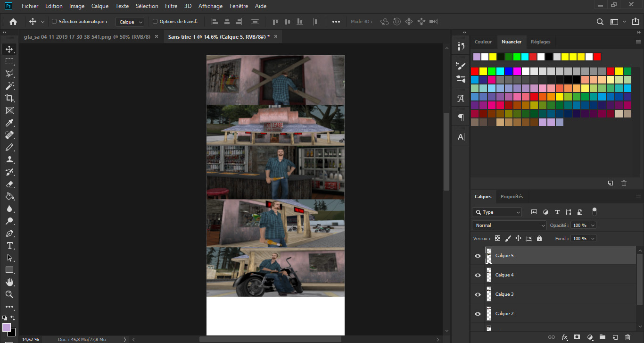Select the Crop tool
This screenshot has height=343, width=644.
pos(9,98)
